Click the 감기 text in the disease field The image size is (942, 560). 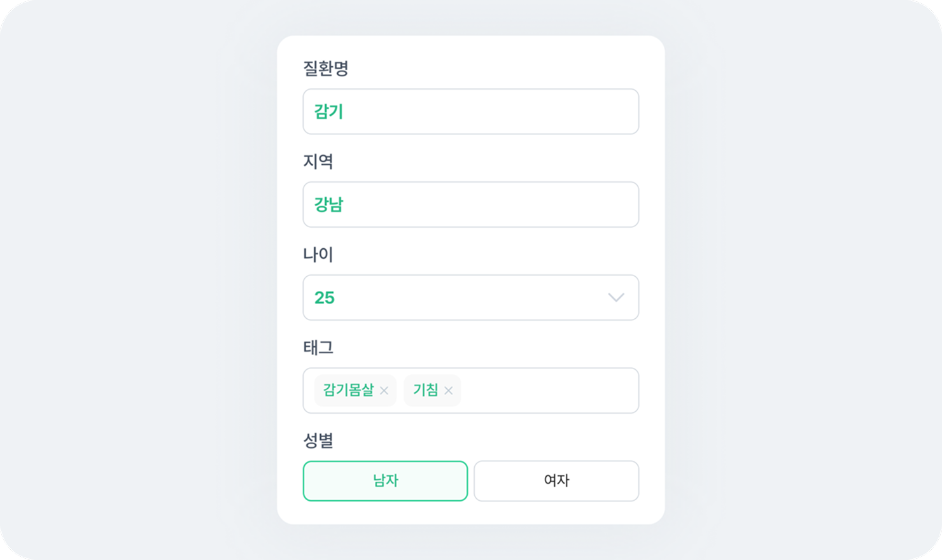tap(328, 111)
